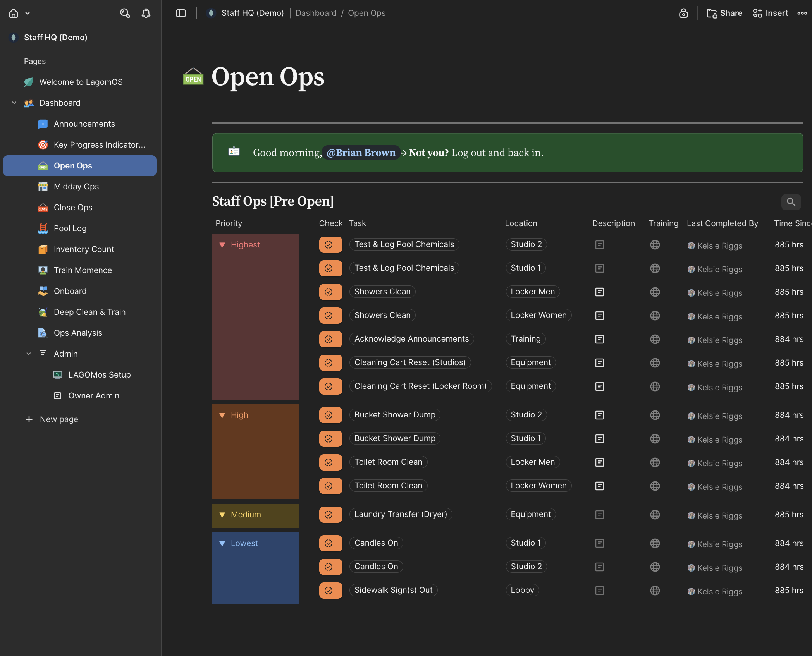This screenshot has width=812, height=656.
Task: Check off Laundry Transfer (Dryer)
Action: coord(331,515)
